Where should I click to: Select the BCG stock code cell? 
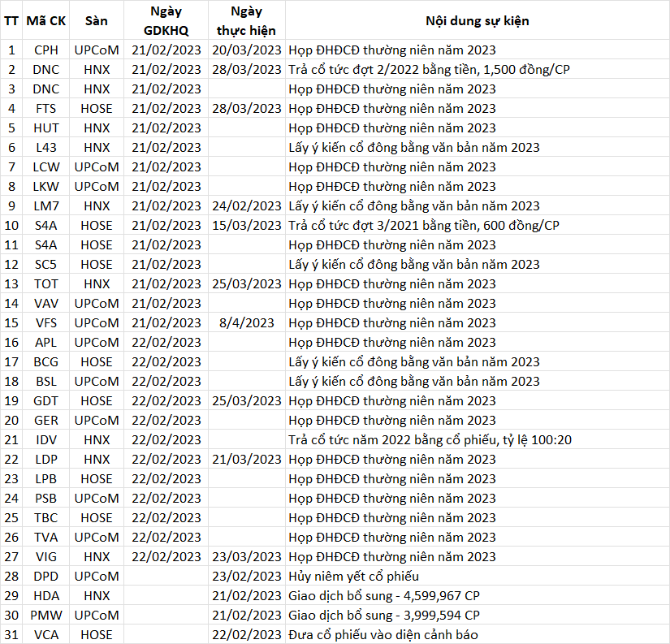click(x=45, y=362)
